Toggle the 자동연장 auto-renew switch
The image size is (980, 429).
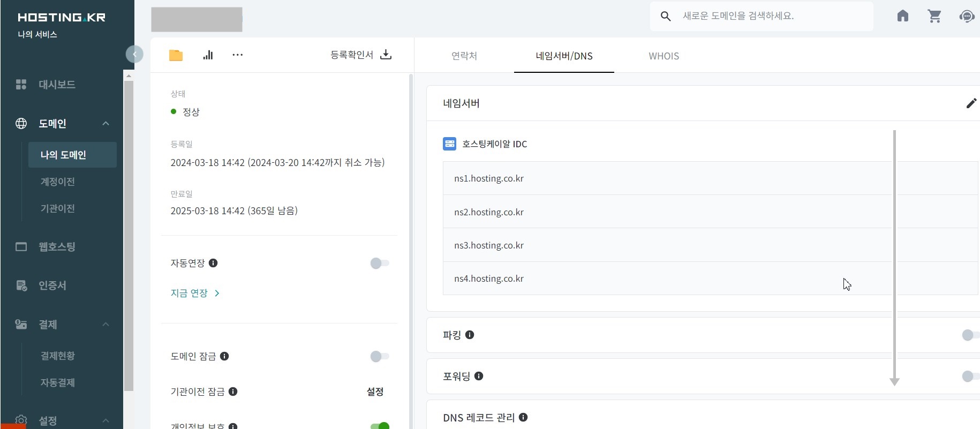380,263
